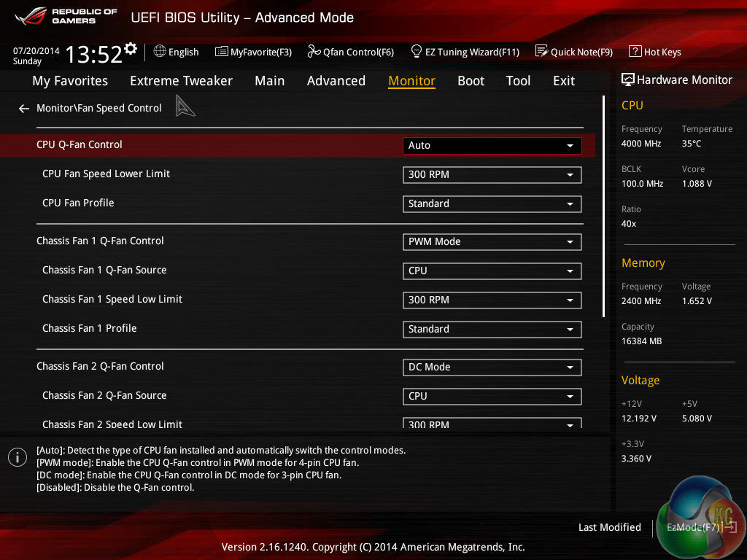The height and width of the screenshot is (560, 747).
Task: Click the CPU temperature 35°C value
Action: (692, 144)
